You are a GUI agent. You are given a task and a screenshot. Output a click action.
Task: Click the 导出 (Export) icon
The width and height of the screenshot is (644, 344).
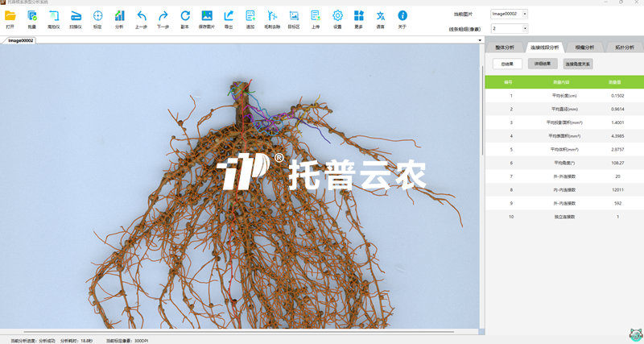point(229,16)
